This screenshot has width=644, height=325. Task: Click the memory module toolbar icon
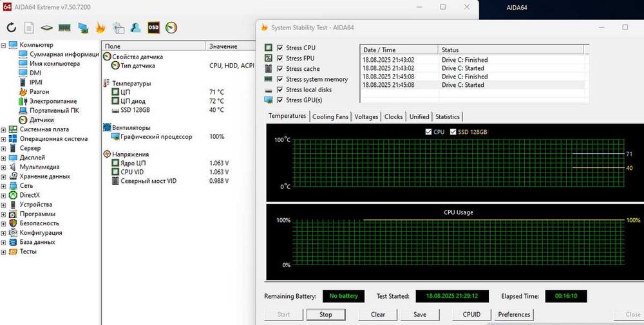point(65,28)
